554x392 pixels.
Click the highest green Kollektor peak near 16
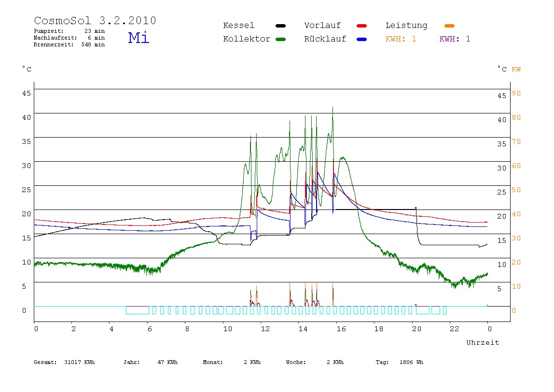coord(332,108)
